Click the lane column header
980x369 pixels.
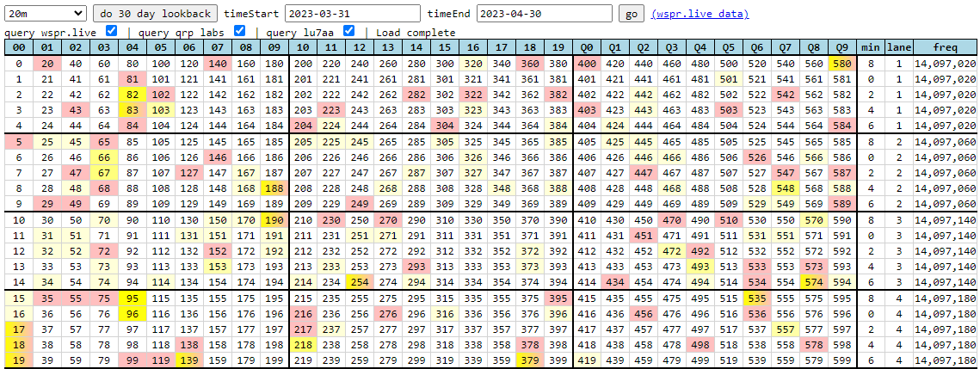899,47
